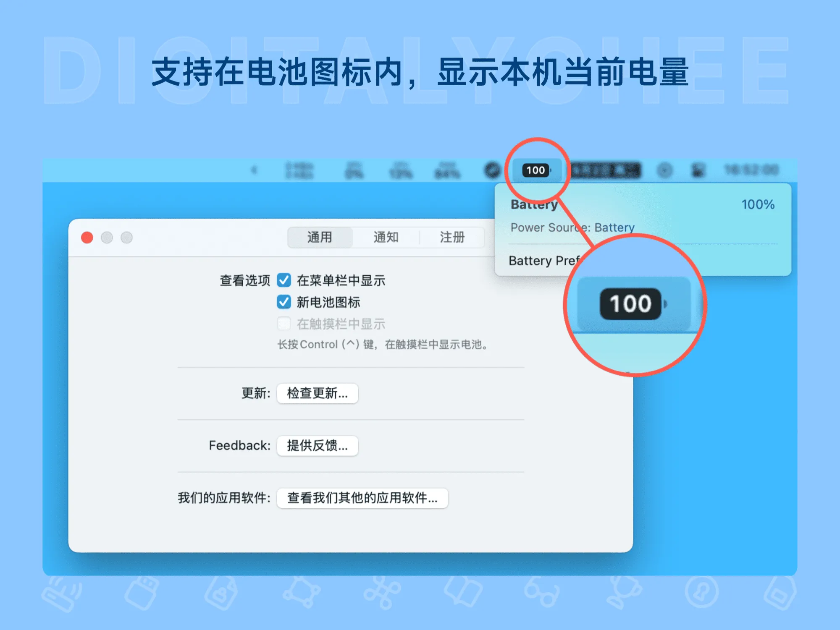Check the 在触摸栏中显示 option

pos(284,323)
